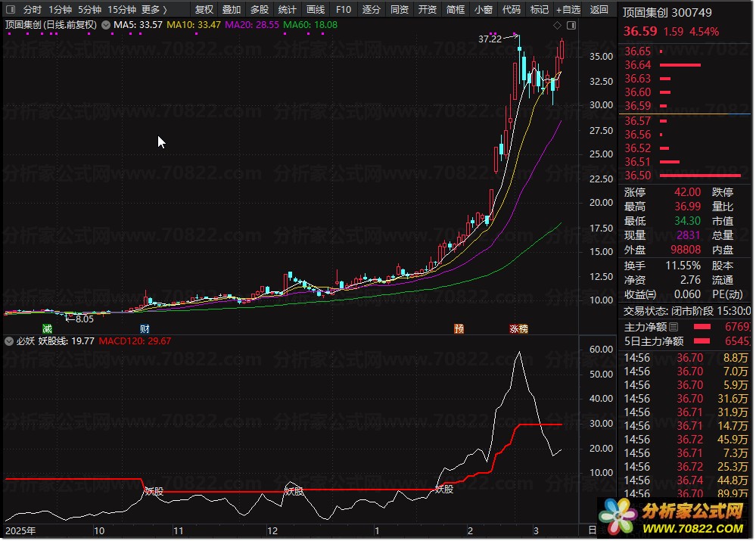Screen dimensions: 756x541
Task: Open the 分析家公式网 logo link
Action: (x=674, y=518)
